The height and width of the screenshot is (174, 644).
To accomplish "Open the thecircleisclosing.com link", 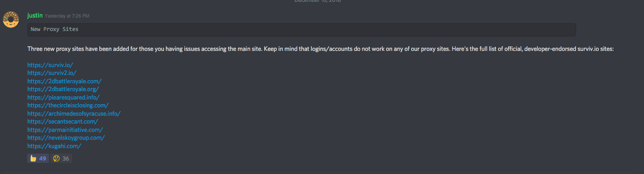I will (68, 106).
